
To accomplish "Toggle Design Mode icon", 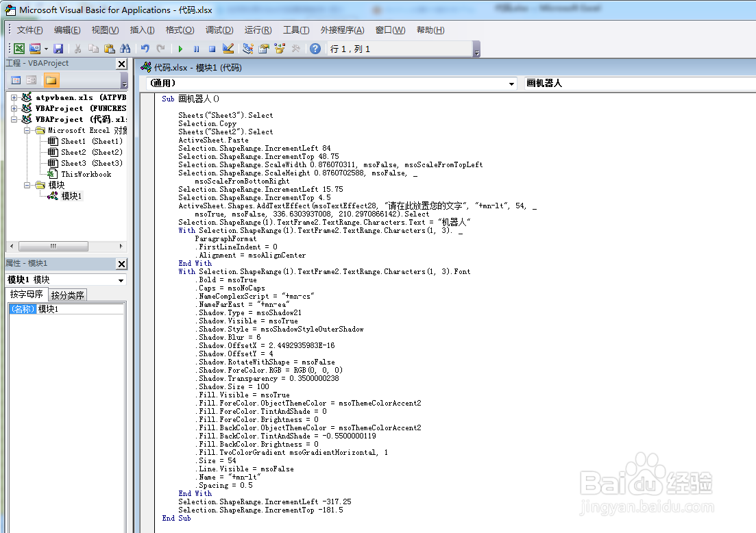I will (x=228, y=49).
